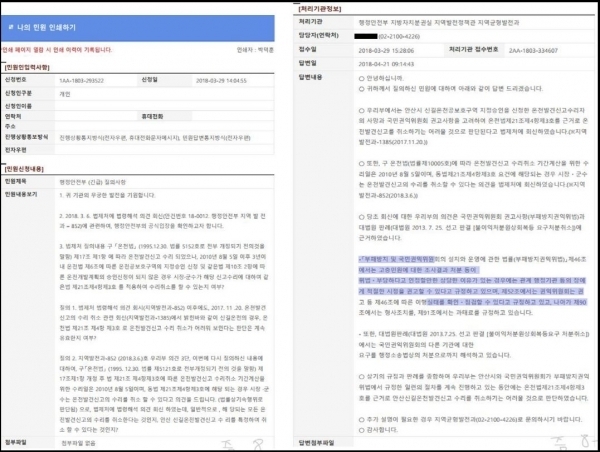
Task: Click the '첨부파일 없음' value
Action: (x=78, y=444)
